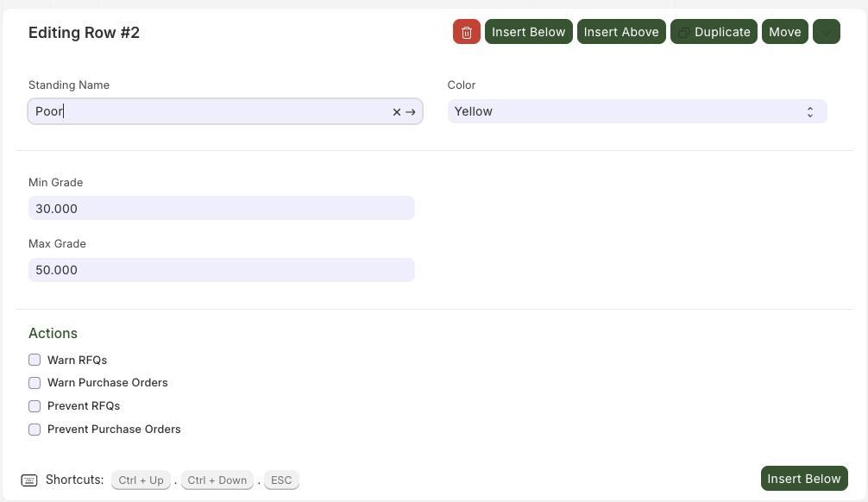
Task: Click the Move button
Action: click(785, 32)
